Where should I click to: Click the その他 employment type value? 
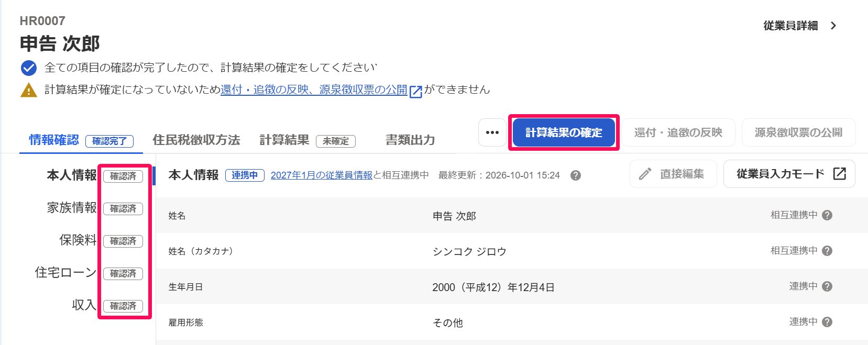(x=448, y=323)
